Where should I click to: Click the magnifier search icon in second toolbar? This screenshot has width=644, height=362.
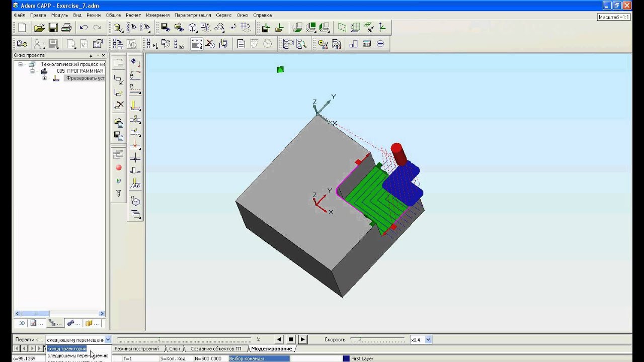tap(301, 44)
